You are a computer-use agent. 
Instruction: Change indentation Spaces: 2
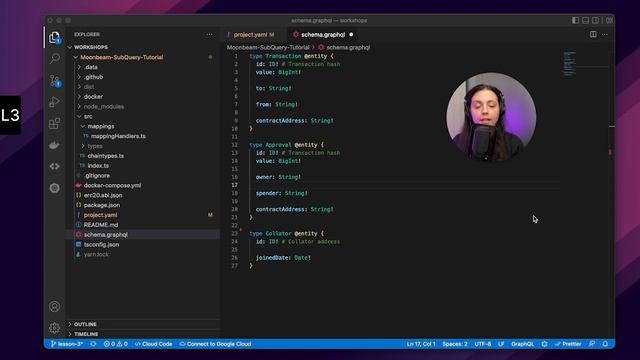(x=455, y=344)
